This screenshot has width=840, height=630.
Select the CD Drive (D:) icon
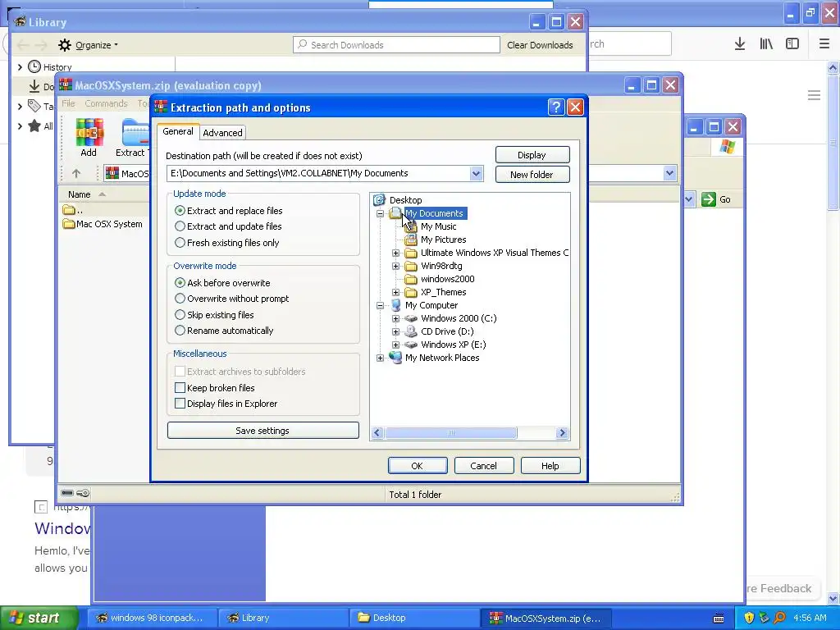coord(411,331)
